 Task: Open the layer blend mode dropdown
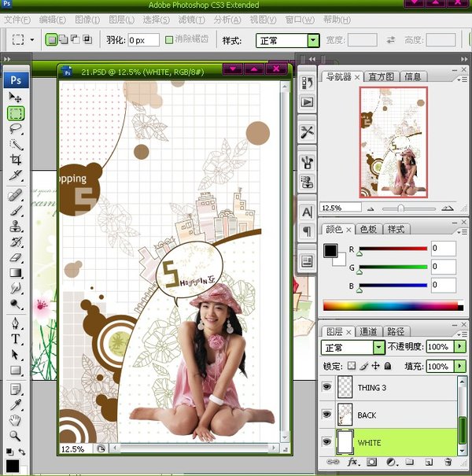[x=378, y=347]
